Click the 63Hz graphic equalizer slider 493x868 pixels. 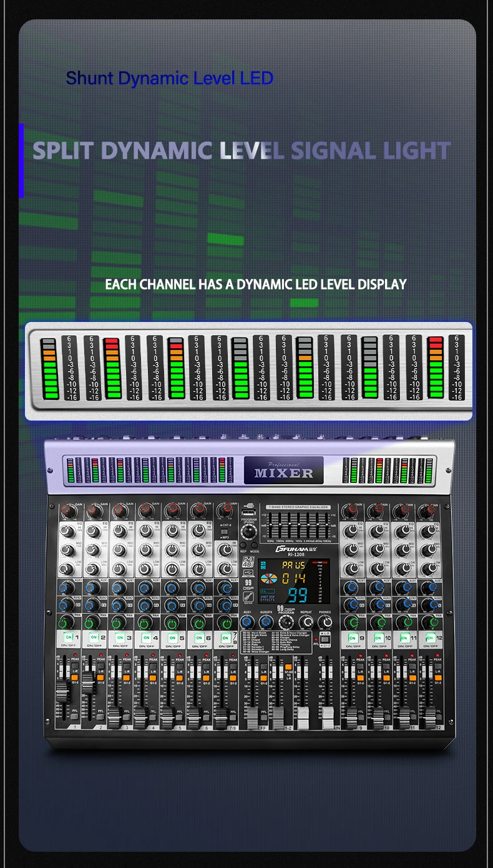pyautogui.click(x=270, y=525)
